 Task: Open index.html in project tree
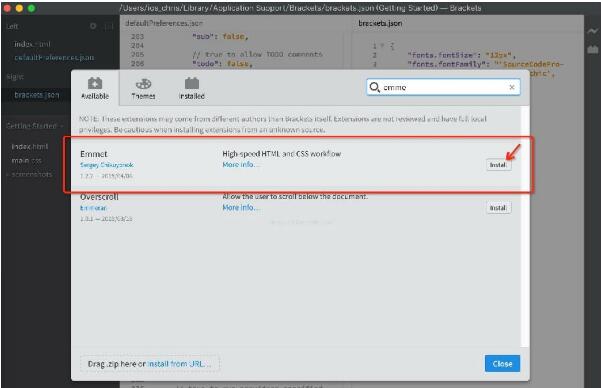(30, 146)
